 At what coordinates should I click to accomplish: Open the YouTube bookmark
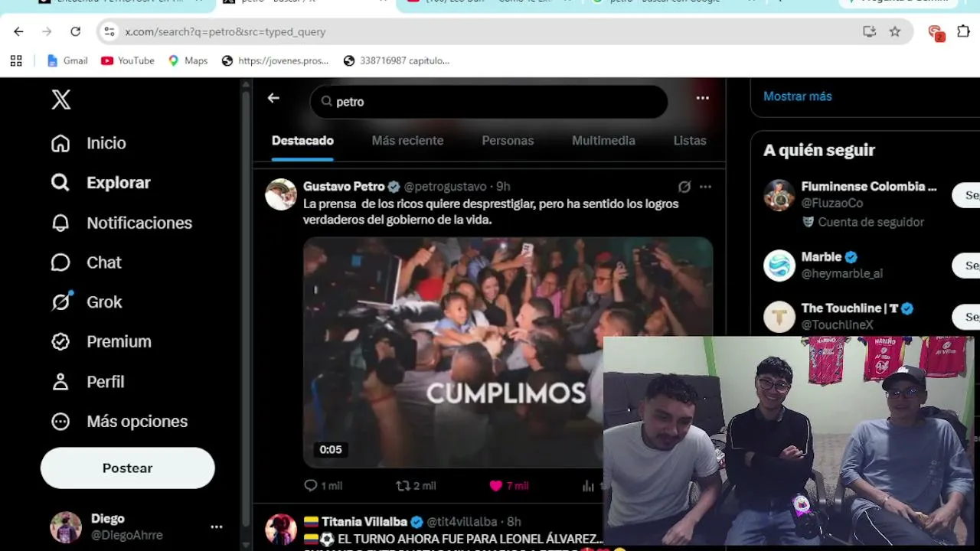128,60
